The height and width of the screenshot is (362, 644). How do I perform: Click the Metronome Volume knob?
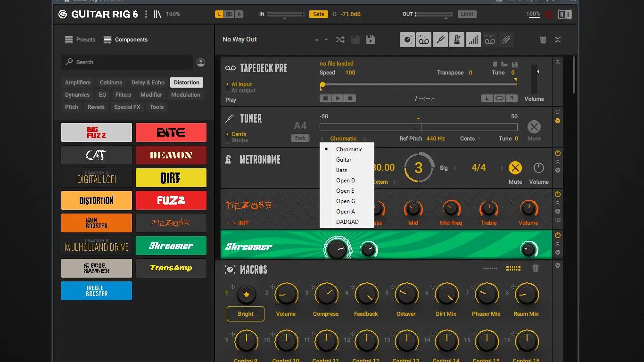(538, 168)
